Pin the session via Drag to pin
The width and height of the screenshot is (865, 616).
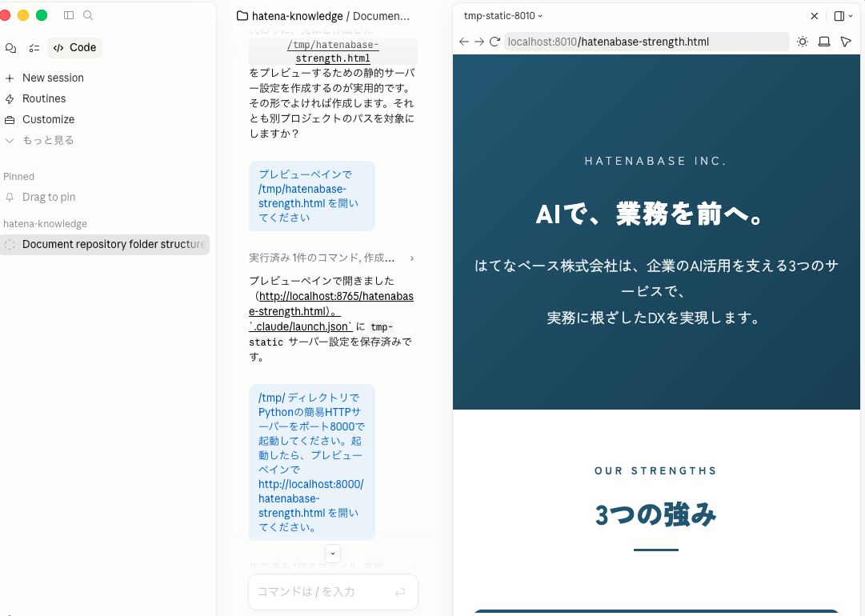50,197
